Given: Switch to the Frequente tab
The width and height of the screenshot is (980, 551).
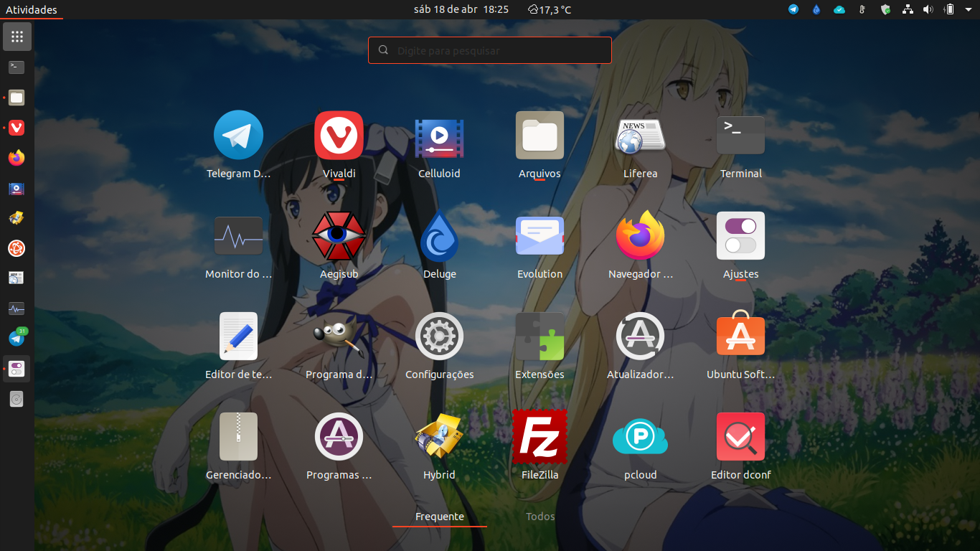Looking at the screenshot, I should 440,517.
